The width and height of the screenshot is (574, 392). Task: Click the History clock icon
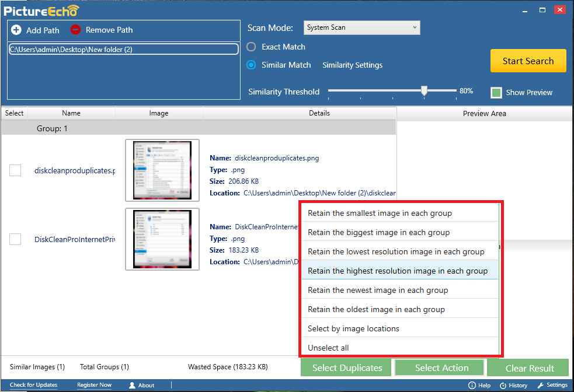503,386
